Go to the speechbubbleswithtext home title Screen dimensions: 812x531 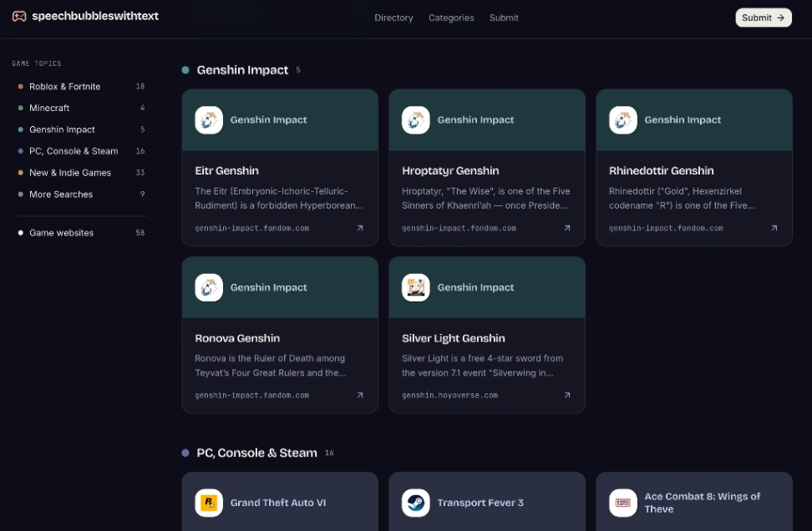[x=95, y=16]
